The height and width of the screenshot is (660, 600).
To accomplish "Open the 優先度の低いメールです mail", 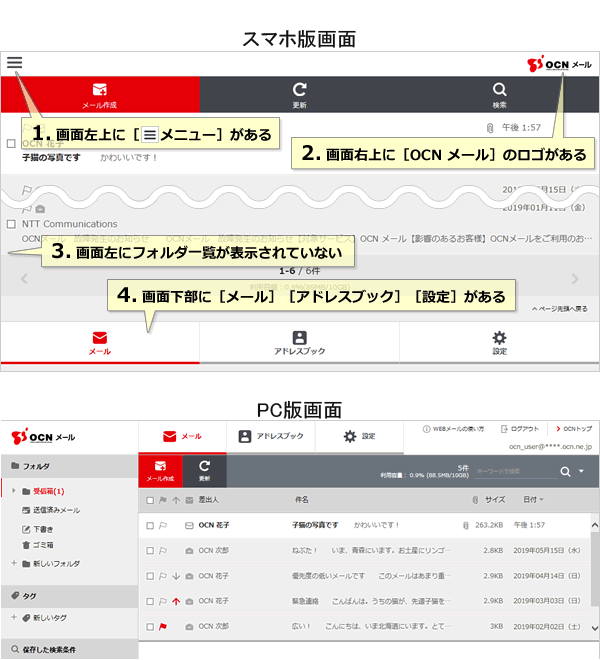I will (364, 576).
